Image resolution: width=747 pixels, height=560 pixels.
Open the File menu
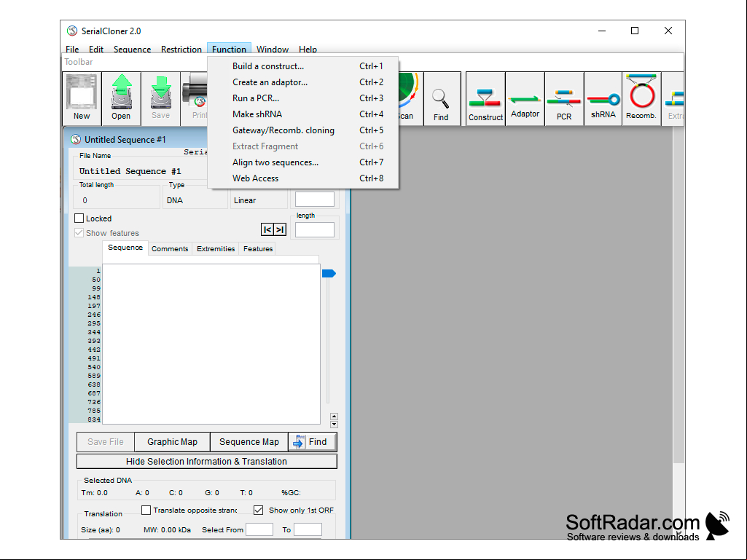72,49
